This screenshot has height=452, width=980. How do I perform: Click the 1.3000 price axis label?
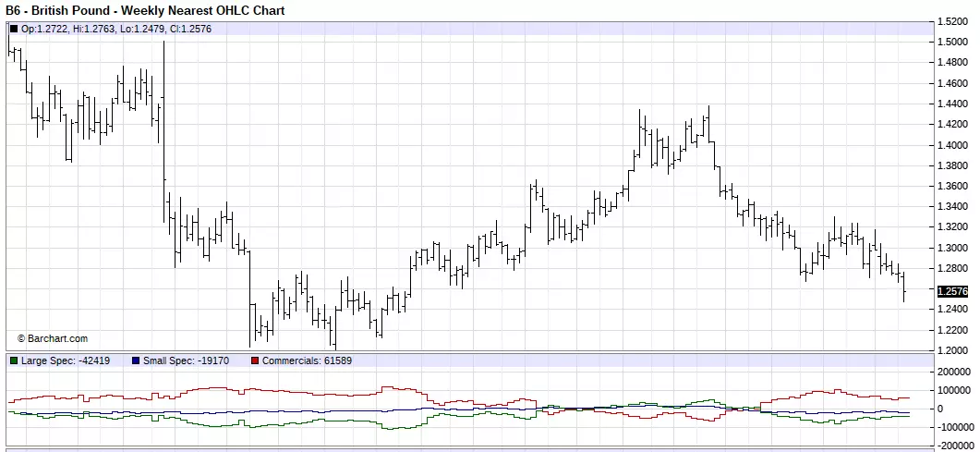click(952, 249)
